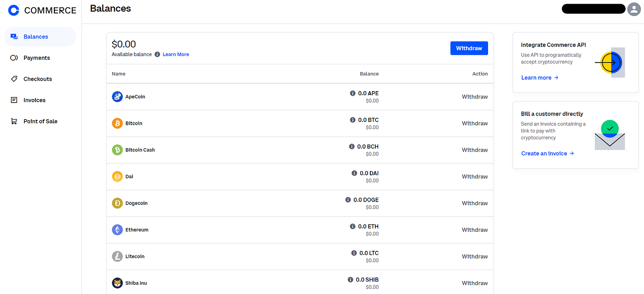644x294 pixels.
Task: Click the 0.0 BTC balance value
Action: point(368,120)
